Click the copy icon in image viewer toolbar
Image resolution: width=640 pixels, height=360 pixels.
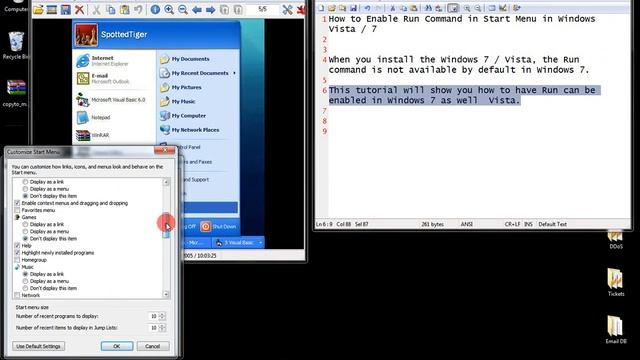point(110,9)
